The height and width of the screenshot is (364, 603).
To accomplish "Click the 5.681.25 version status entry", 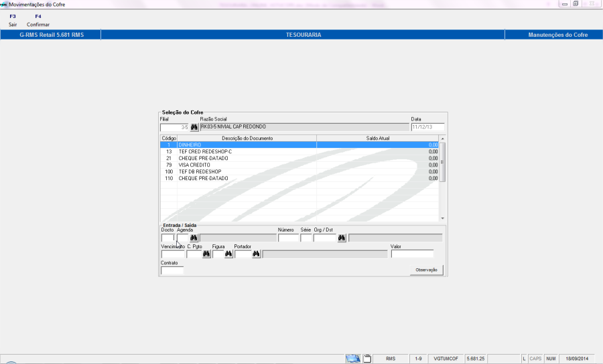I will coord(476,359).
